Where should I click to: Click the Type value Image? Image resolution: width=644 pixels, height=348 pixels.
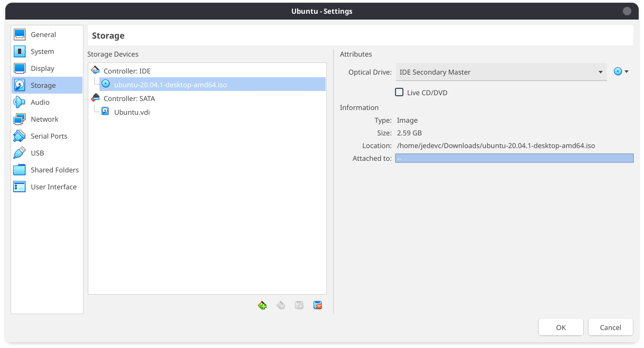tap(407, 120)
